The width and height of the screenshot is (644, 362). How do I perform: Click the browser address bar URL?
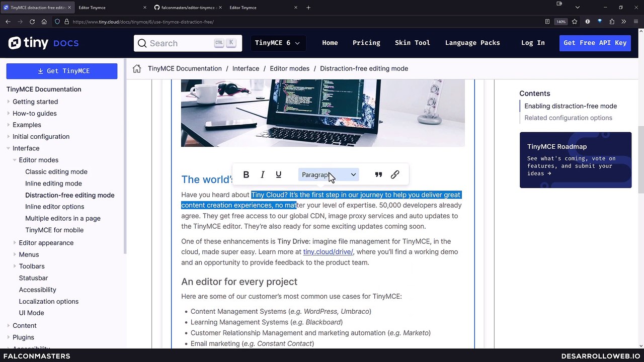point(143,22)
